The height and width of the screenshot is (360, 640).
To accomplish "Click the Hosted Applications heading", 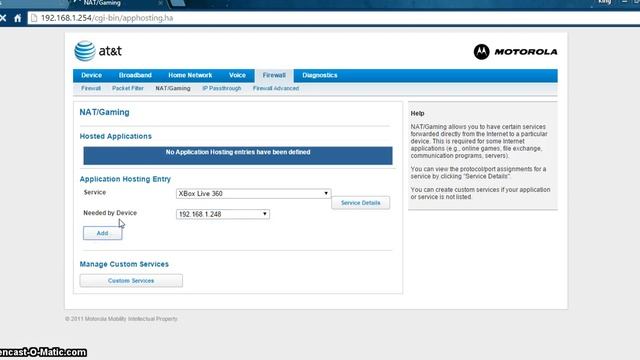I will 116,136.
